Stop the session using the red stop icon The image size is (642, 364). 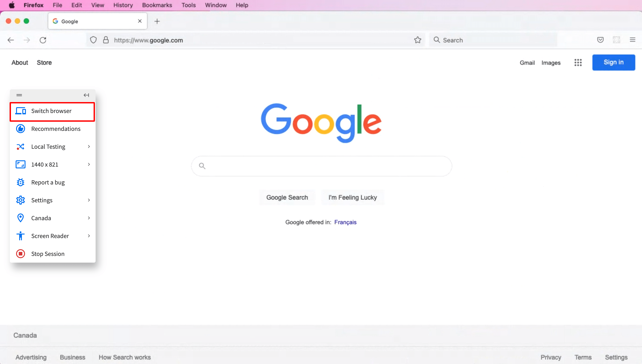pos(48,253)
